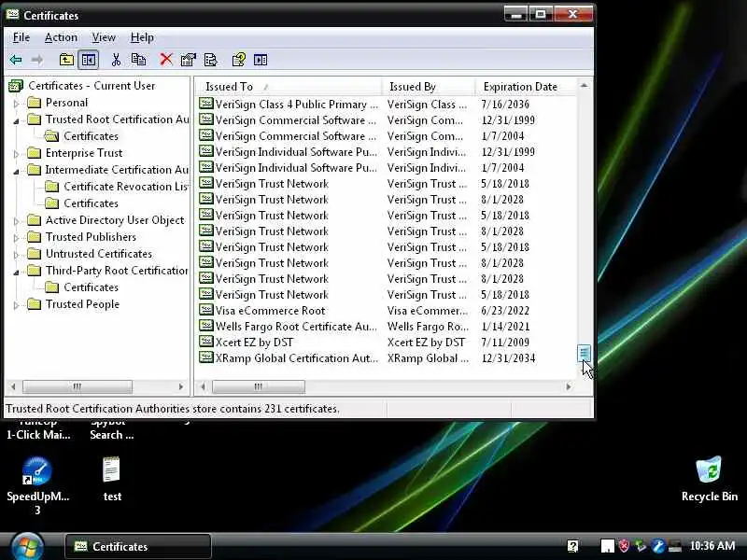Click the list pane horizontal scrollbar thumb
Viewport: 747px width, 560px height.
coord(259,386)
